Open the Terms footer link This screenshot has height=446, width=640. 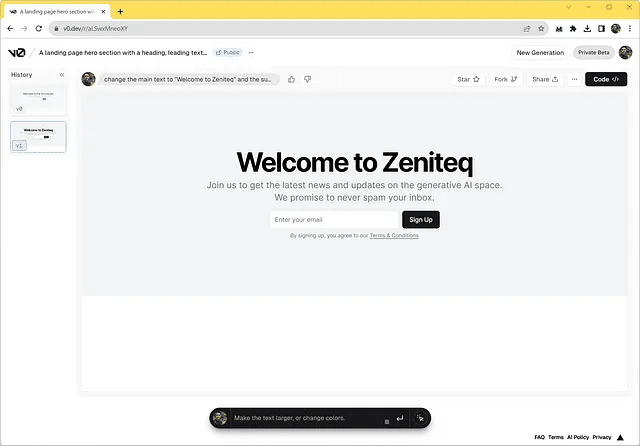(556, 437)
